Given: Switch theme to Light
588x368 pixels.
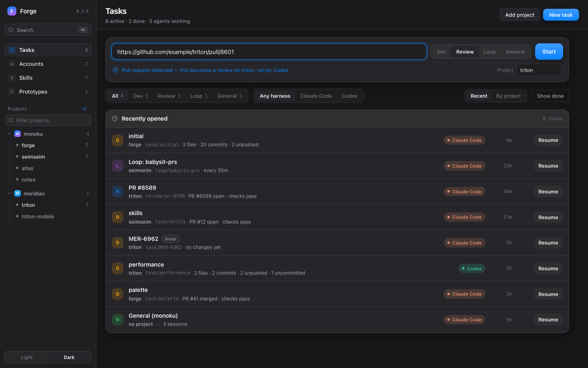Looking at the screenshot, I should (27, 357).
